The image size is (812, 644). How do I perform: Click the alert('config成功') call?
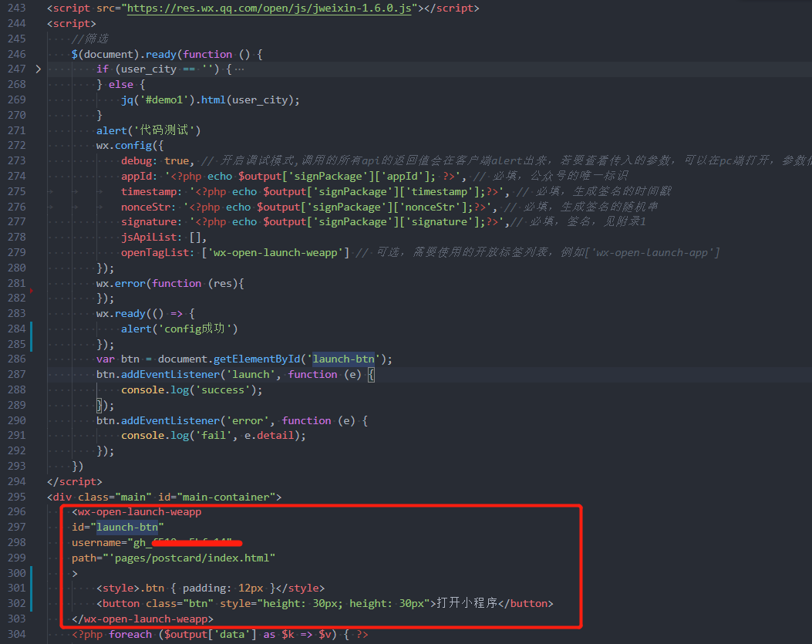click(x=179, y=329)
